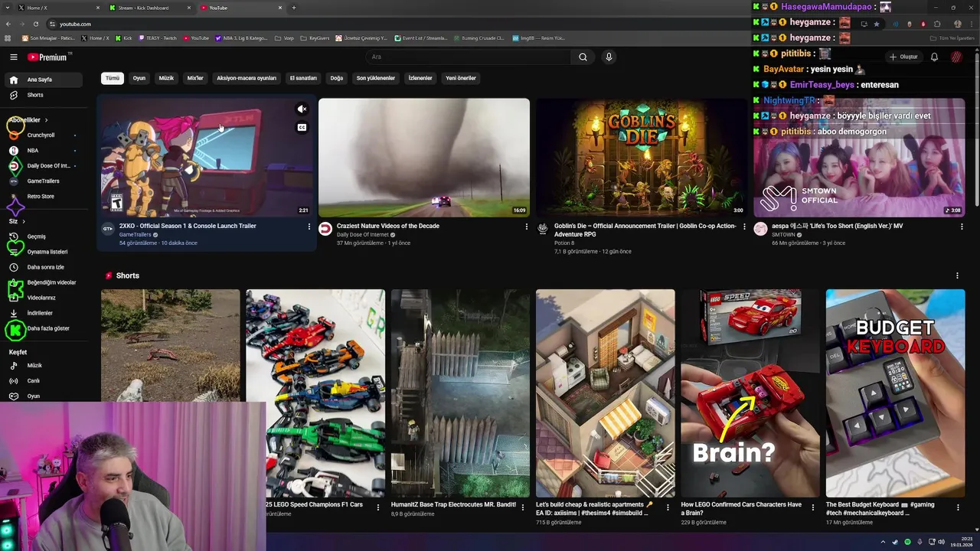This screenshot has height=551, width=980.
Task: Open the SMTOWN channel link
Action: pyautogui.click(x=783, y=235)
